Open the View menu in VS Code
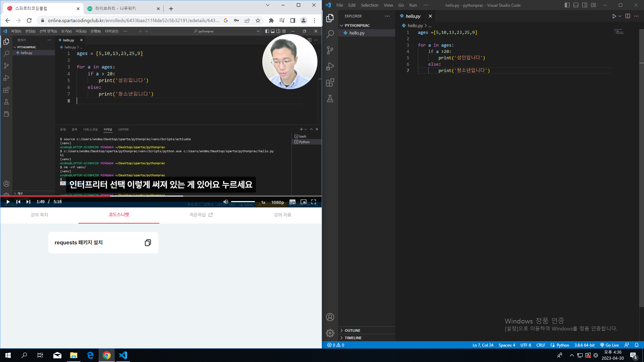Image resolution: width=644 pixels, height=362 pixels. click(x=388, y=5)
